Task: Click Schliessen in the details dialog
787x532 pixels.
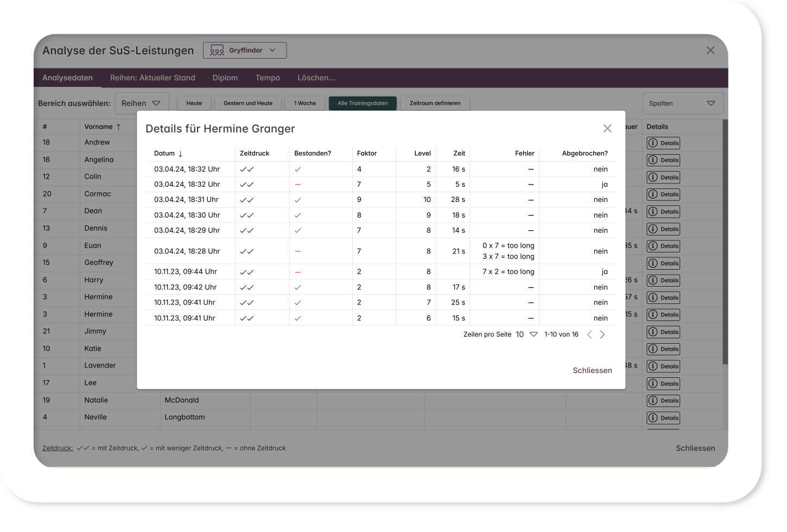Action: click(592, 370)
